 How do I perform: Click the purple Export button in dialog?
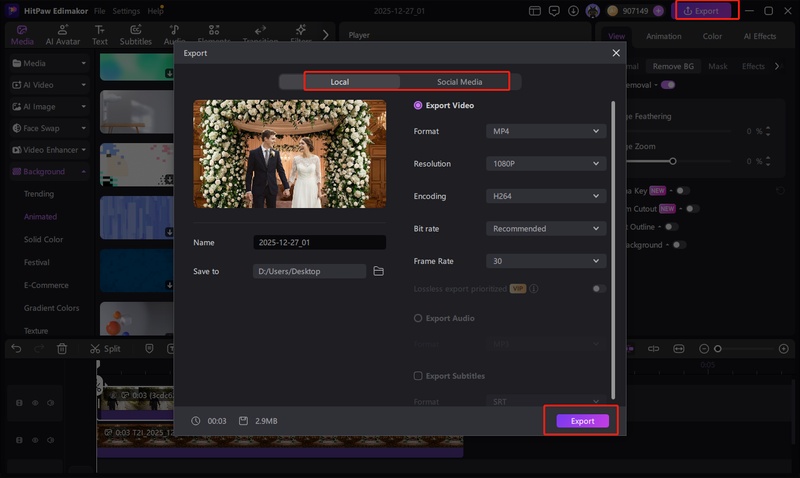pyautogui.click(x=582, y=421)
